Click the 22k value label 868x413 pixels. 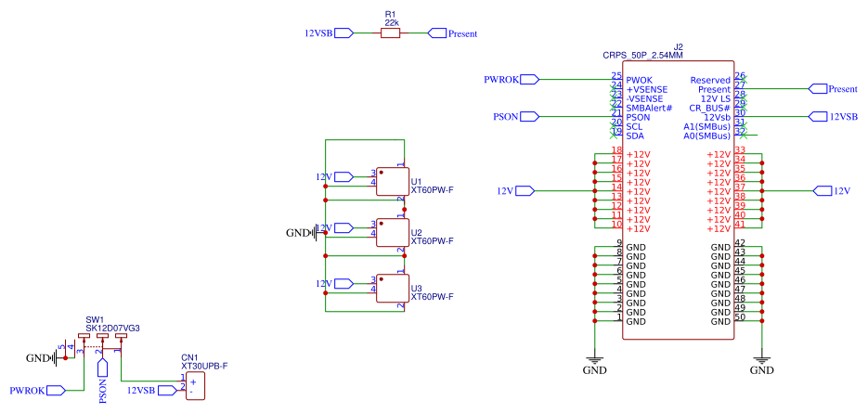coord(392,22)
